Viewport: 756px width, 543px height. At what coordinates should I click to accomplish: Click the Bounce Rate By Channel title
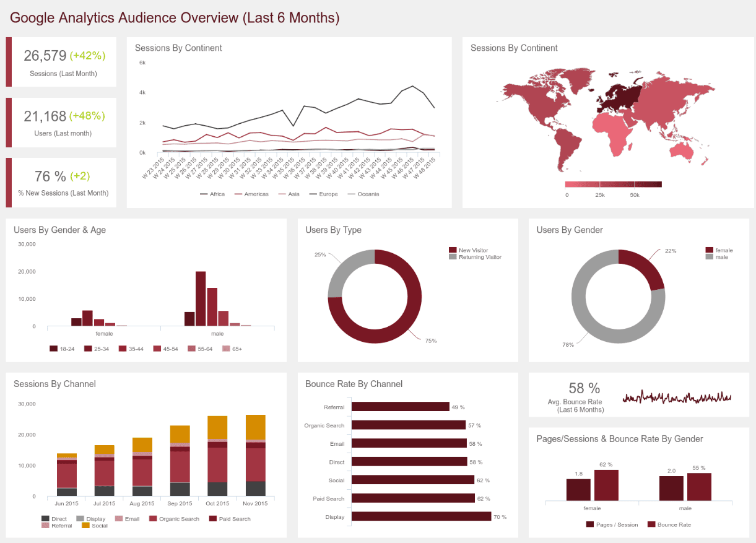(x=354, y=384)
